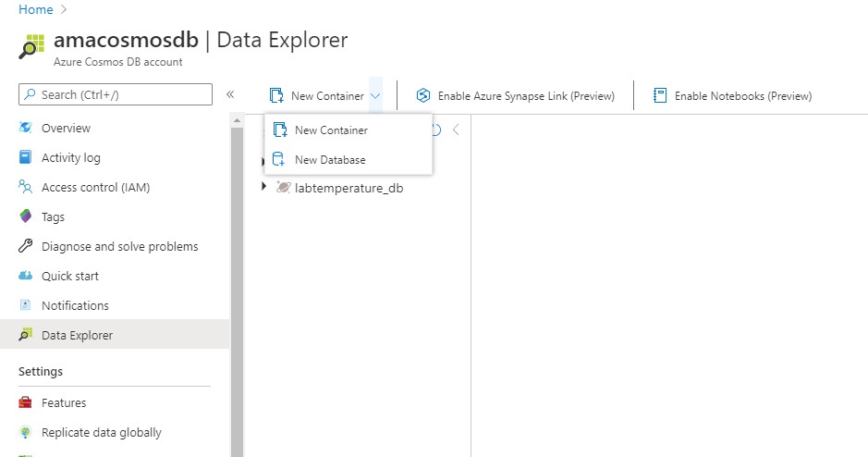Viewport: 868px width, 457px height.
Task: Select labtemperature_db database
Action: [348, 188]
